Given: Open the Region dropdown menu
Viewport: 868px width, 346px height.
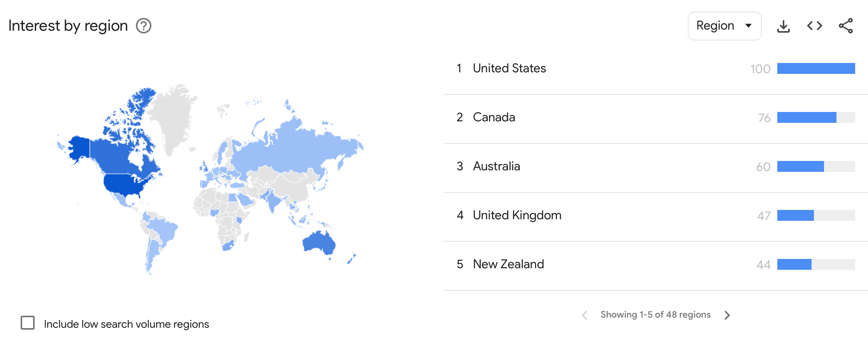Looking at the screenshot, I should [724, 26].
